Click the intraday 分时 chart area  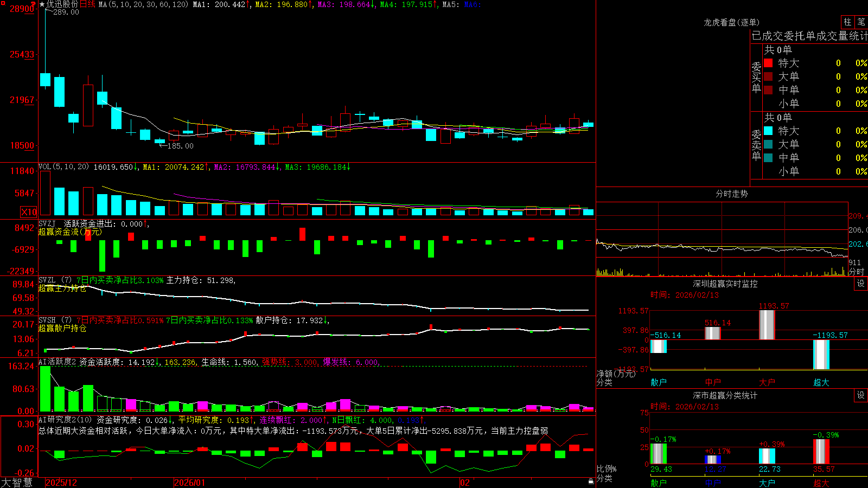[722, 239]
